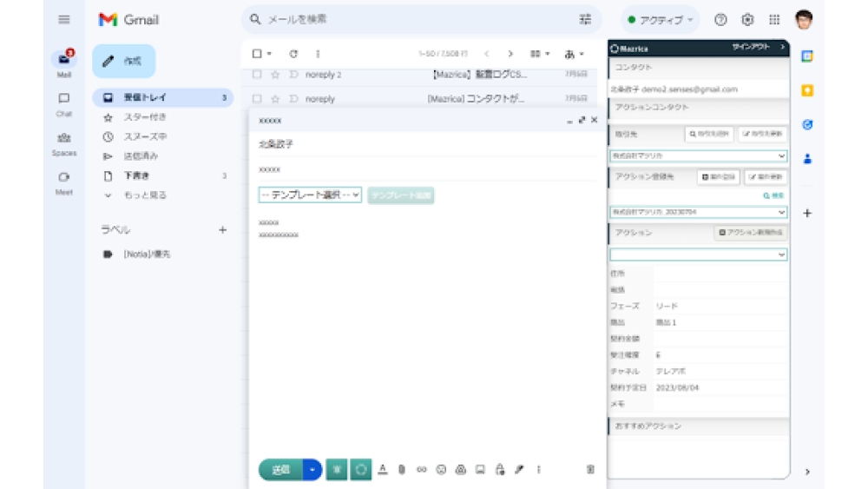Click the 北条政子 recipient field
This screenshot has width=868, height=489.
426,144
